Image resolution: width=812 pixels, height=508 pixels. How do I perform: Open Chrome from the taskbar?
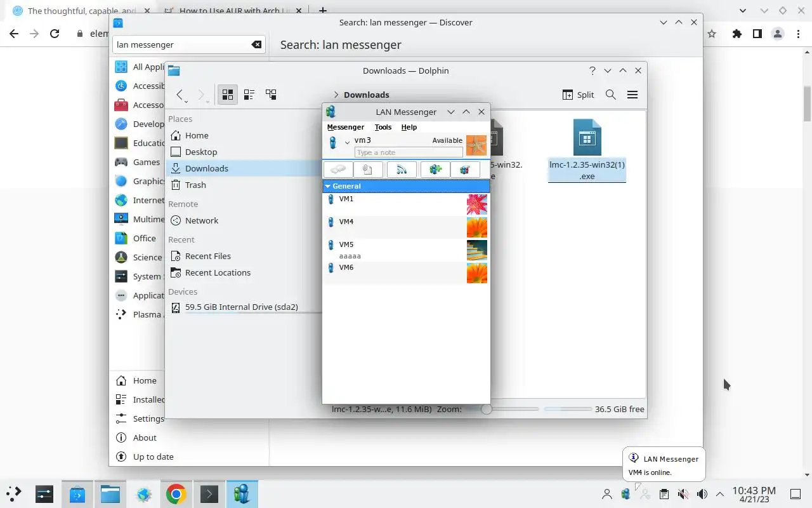coord(176,493)
